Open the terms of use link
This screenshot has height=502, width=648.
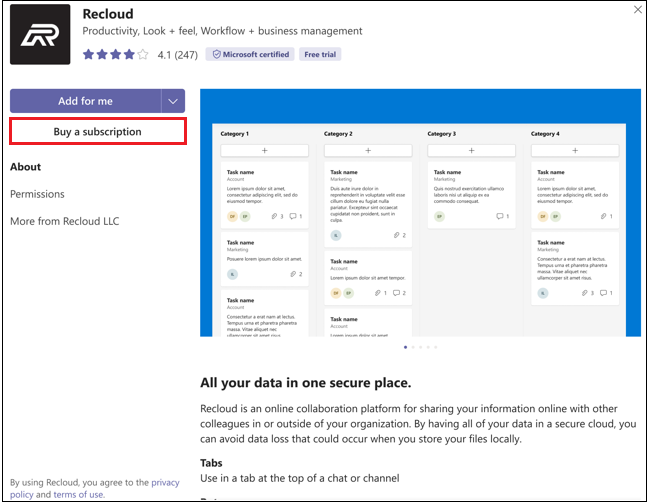78,495
